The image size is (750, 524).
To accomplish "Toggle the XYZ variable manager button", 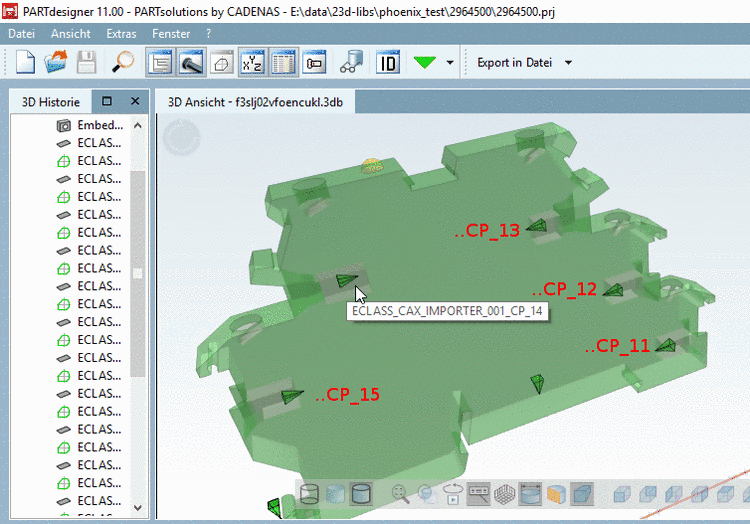I will 253,62.
